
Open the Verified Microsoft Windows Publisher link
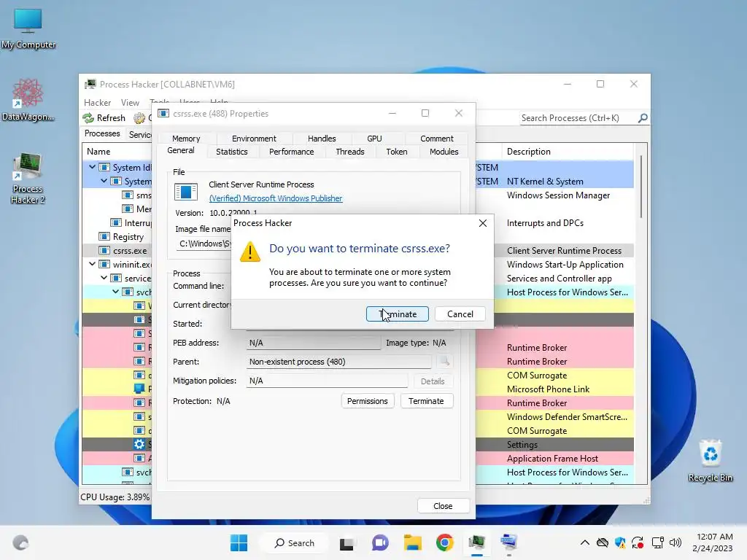[x=275, y=198]
